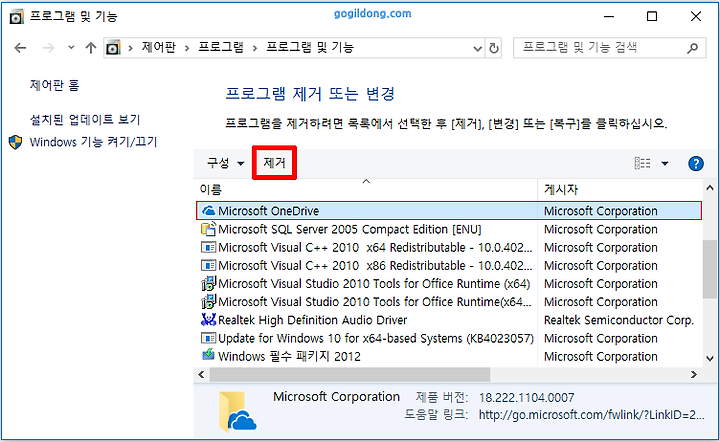
Task: Sort by 게시자 column header
Action: (561, 190)
